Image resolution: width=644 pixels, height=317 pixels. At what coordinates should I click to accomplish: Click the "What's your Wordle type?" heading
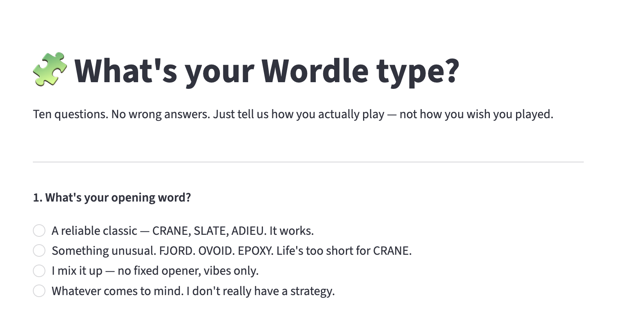266,71
